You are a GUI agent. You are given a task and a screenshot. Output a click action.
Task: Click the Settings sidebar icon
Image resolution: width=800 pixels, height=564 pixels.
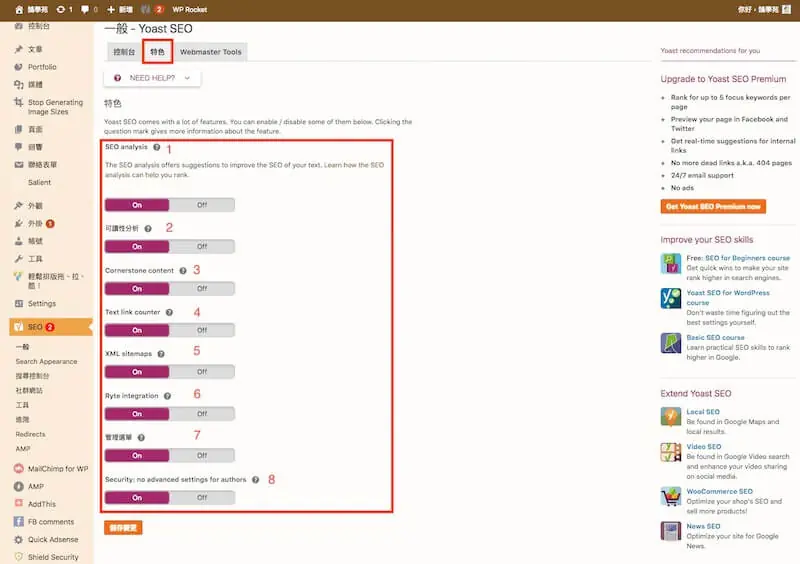pyautogui.click(x=18, y=303)
